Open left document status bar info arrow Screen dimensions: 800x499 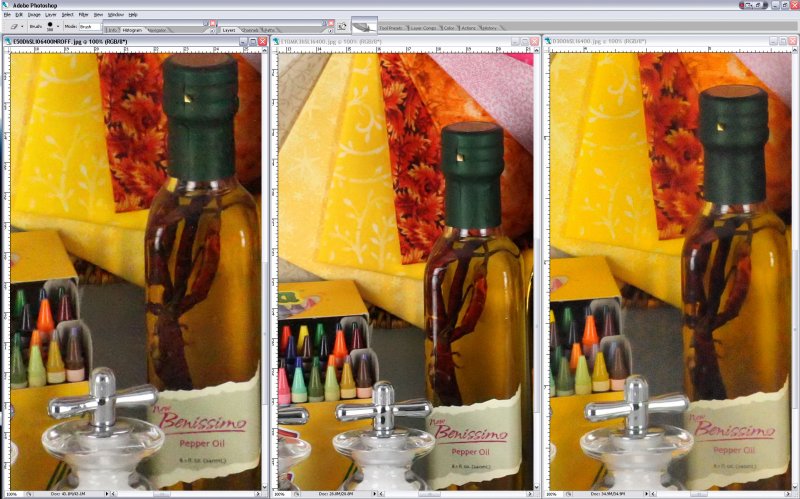pyautogui.click(x=107, y=494)
